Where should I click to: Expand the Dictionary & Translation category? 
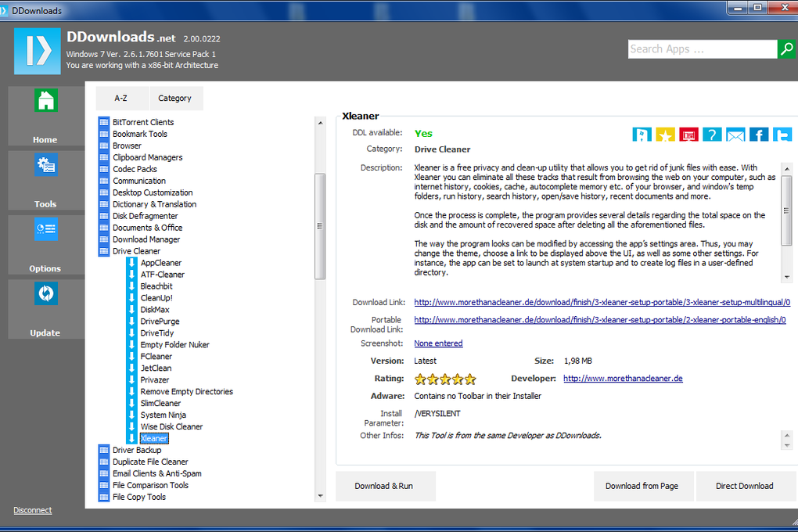tap(154, 204)
